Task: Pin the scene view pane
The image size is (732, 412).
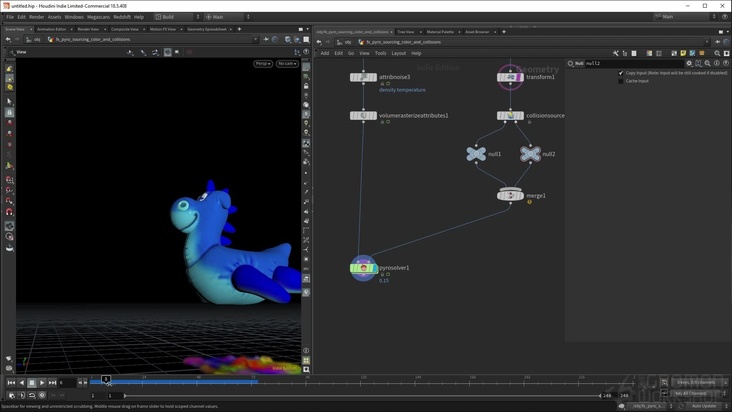Action: 266,40
